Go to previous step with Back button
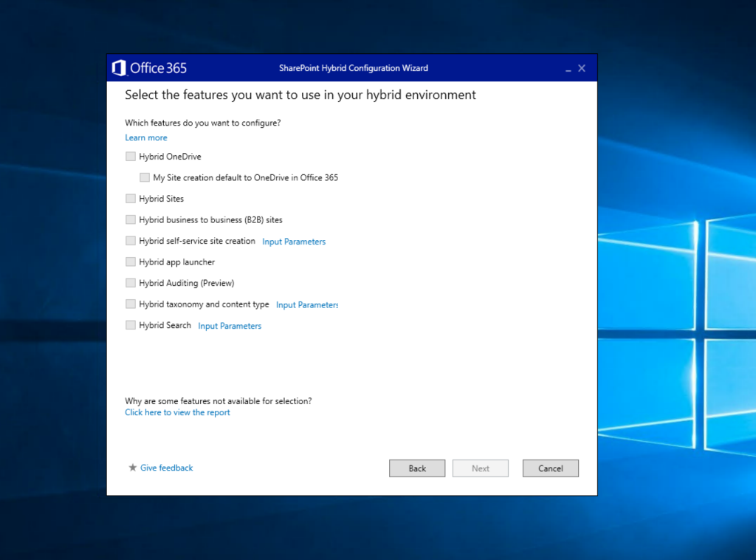 click(x=417, y=468)
